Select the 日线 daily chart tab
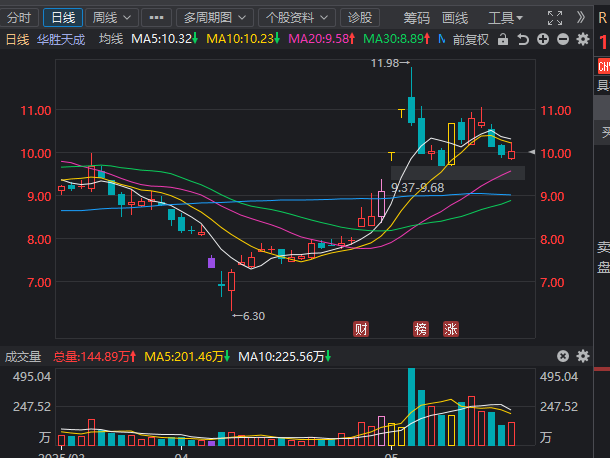Image resolution: width=610 pixels, height=458 pixels. (x=62, y=17)
